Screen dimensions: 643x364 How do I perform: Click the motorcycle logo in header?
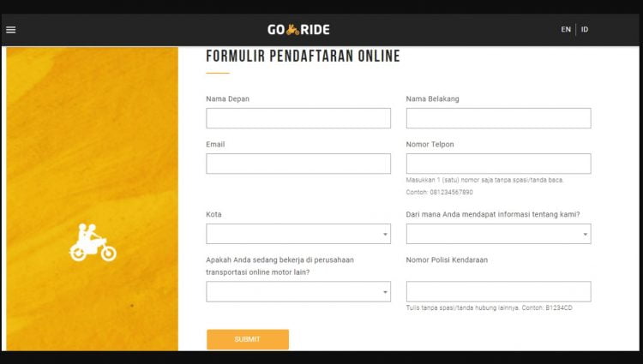point(292,29)
